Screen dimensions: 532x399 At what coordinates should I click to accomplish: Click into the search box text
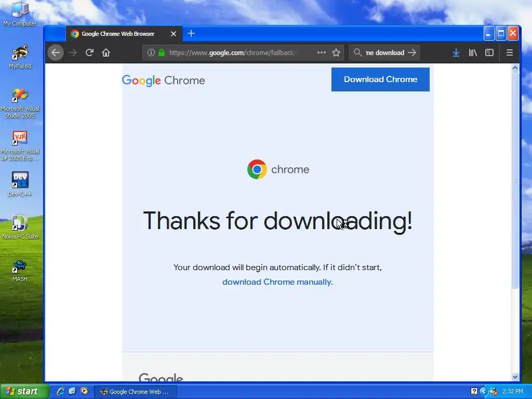[x=385, y=52]
